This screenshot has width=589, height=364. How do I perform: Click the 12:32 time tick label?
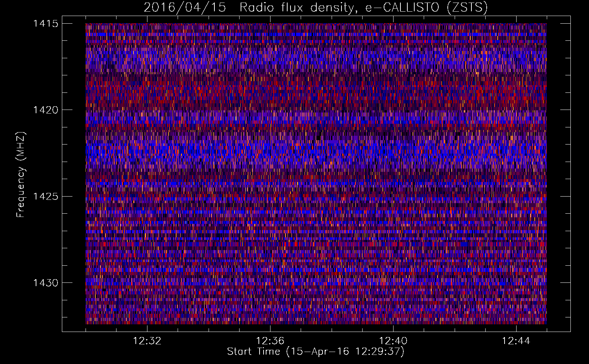[x=147, y=341]
